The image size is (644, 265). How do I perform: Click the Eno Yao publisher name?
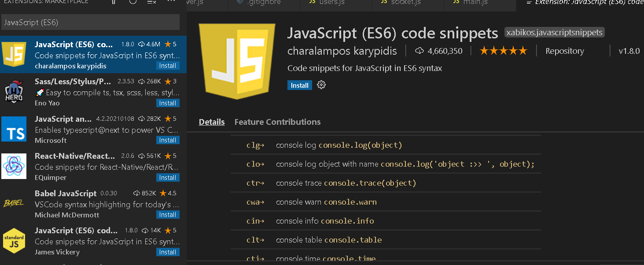pos(47,103)
